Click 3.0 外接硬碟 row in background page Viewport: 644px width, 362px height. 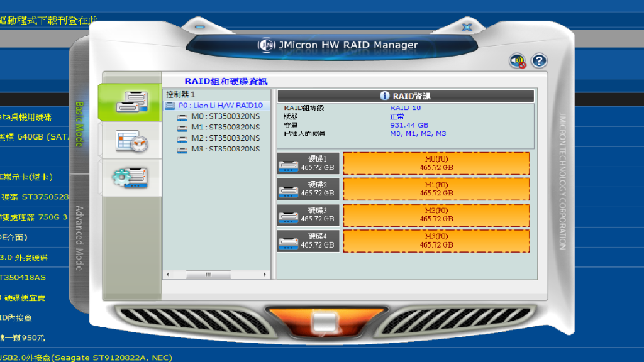(x=24, y=257)
